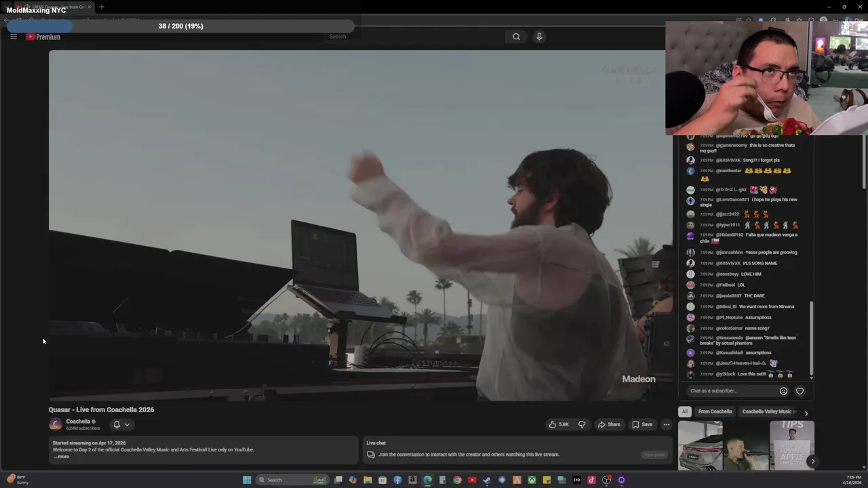
Task: Open the weather widget showing Sunny
Action: (x=17, y=480)
